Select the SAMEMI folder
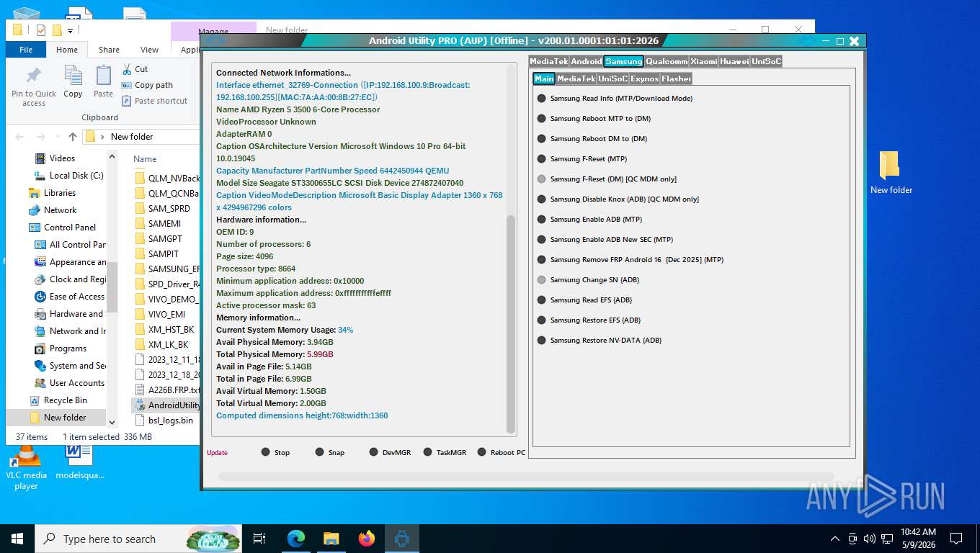Screen dimensions: 980x553 coord(164,224)
